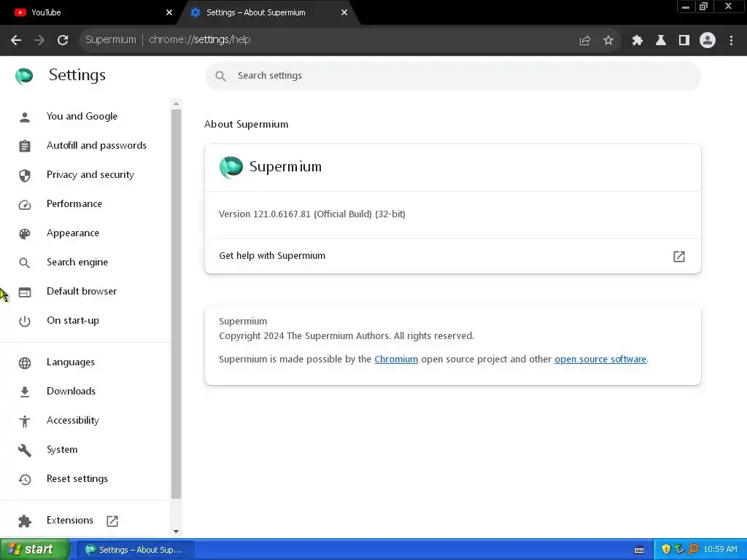Open Performance settings
747x560 pixels.
(x=74, y=204)
